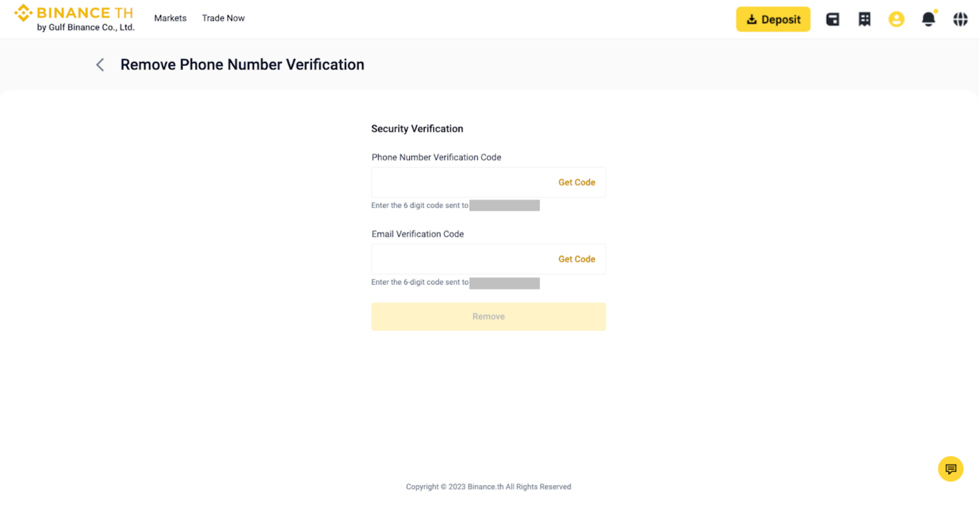Viewport: 980px width, 507px height.
Task: Show notifications via the bell icon
Action: pyautogui.click(x=929, y=20)
